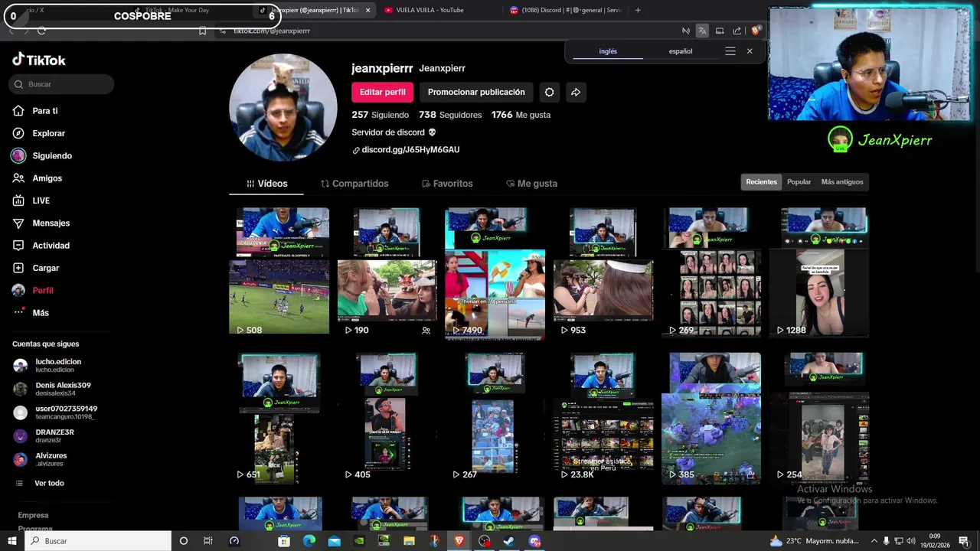
Task: Open the game video with 385 views
Action: (711, 419)
